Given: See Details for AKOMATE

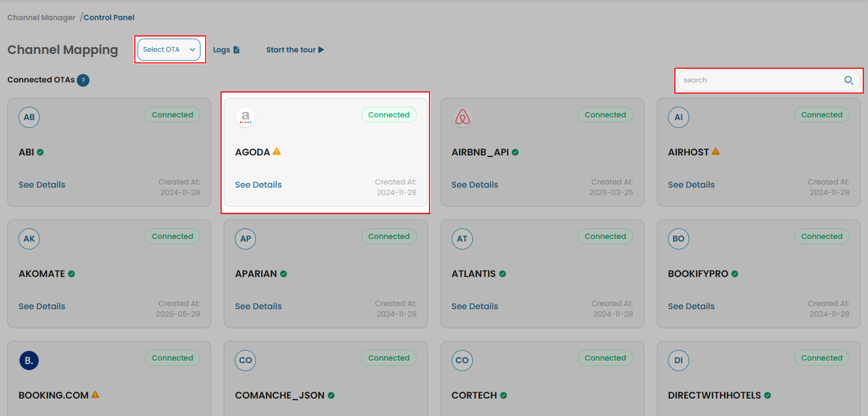Looking at the screenshot, I should [42, 307].
